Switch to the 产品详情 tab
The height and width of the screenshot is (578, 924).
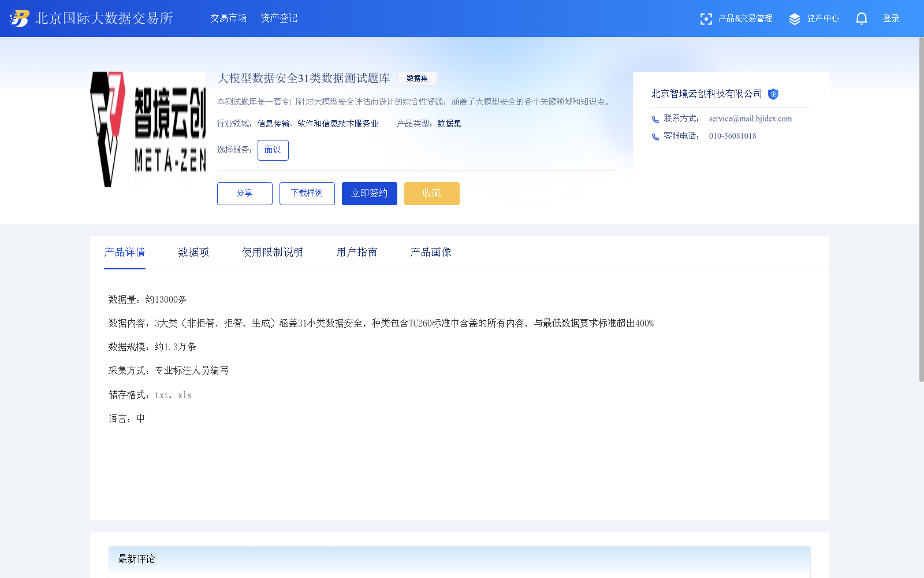[x=125, y=253]
